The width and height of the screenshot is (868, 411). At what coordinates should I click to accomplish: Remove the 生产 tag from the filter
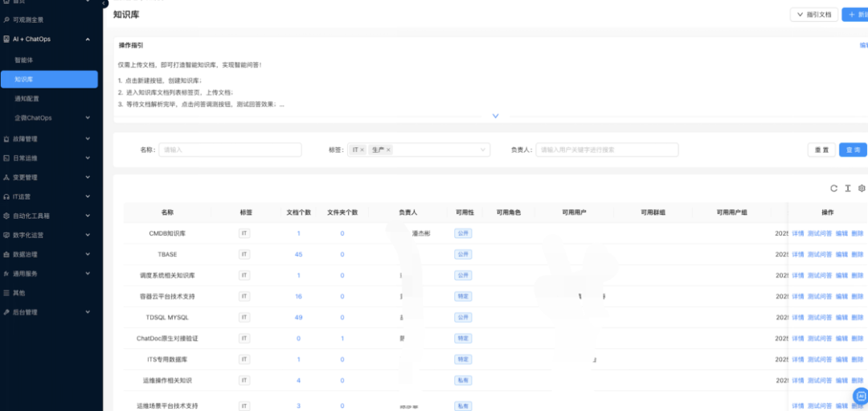tap(389, 150)
